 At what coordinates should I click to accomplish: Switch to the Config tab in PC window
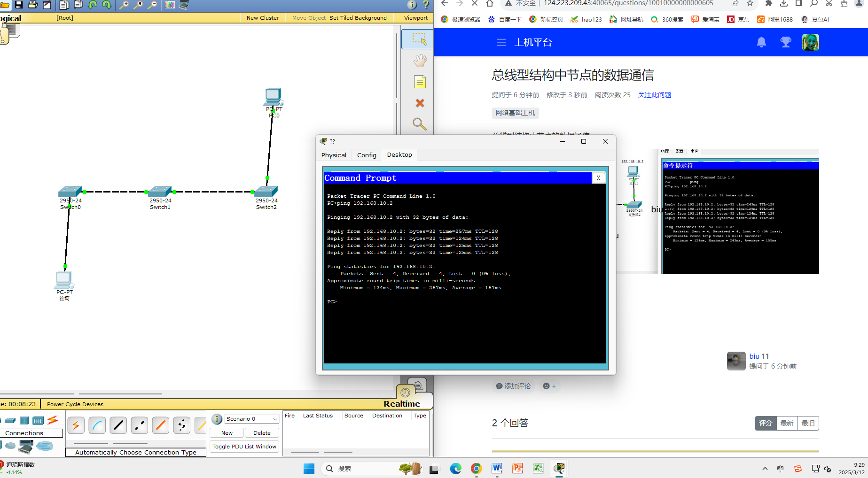(367, 155)
